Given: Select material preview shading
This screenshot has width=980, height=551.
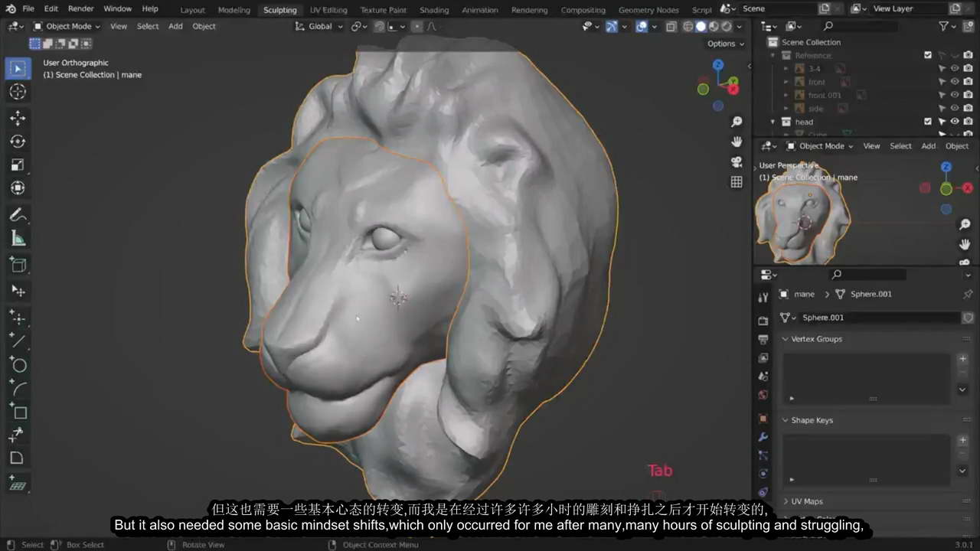Looking at the screenshot, I should [714, 26].
